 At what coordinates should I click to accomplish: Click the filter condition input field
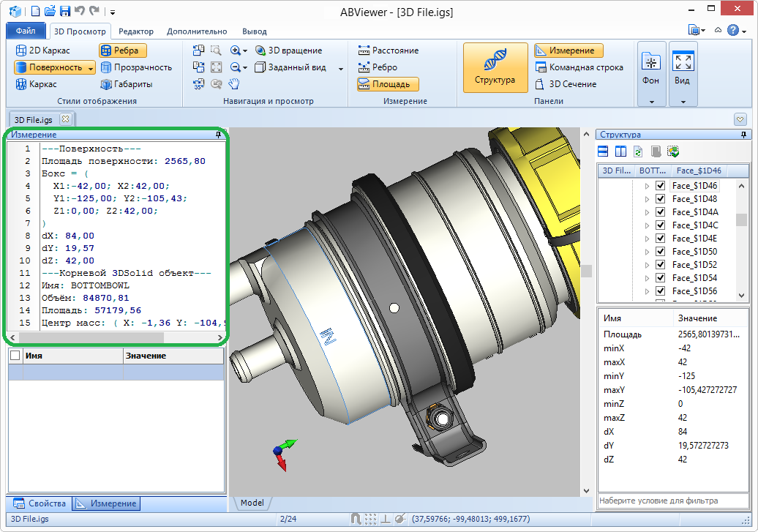point(672,501)
